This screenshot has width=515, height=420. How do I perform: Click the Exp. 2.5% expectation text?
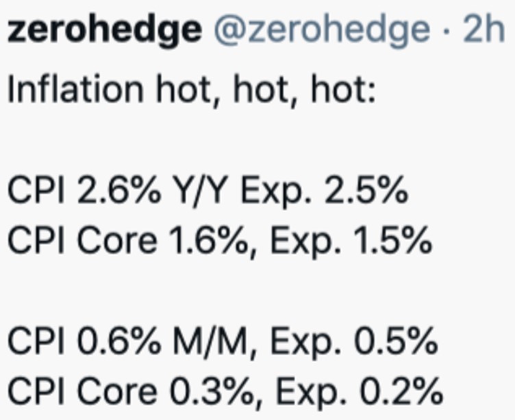point(321,192)
